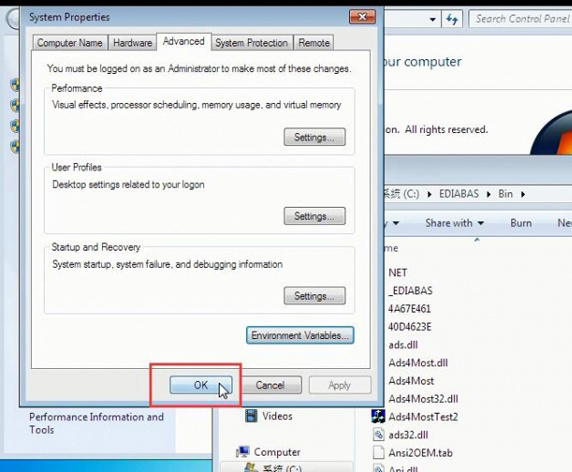Switch to the Hardware tab
Image resolution: width=572 pixels, height=472 pixels.
tap(132, 43)
